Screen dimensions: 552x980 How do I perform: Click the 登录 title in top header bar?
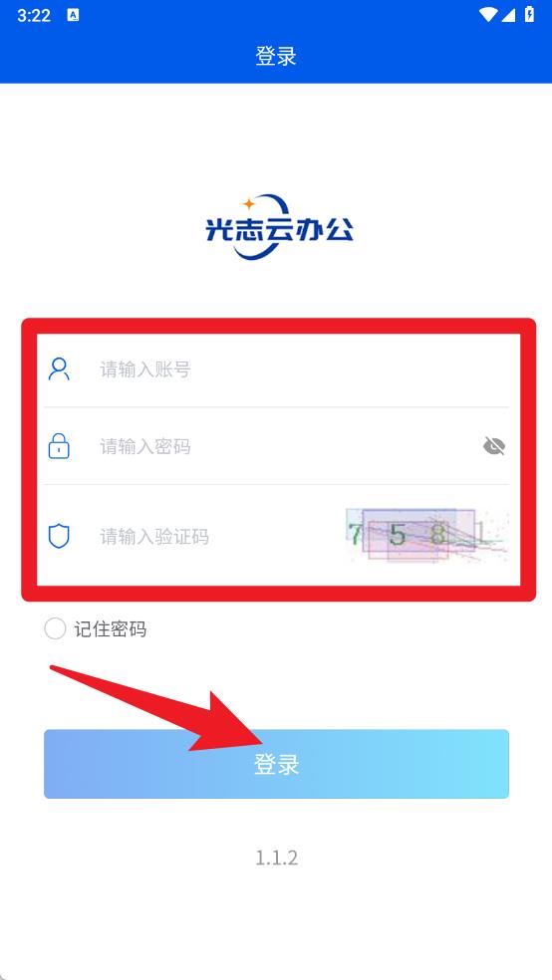pos(276,56)
